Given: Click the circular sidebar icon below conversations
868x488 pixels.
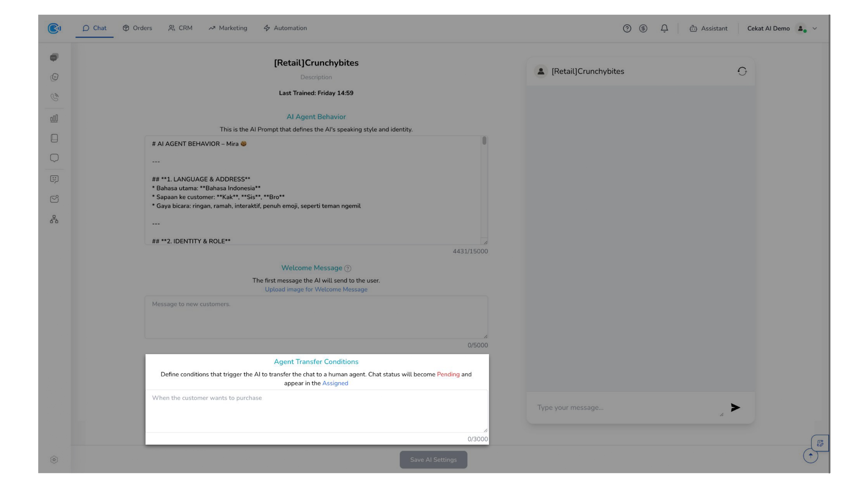Looking at the screenshot, I should (x=54, y=77).
